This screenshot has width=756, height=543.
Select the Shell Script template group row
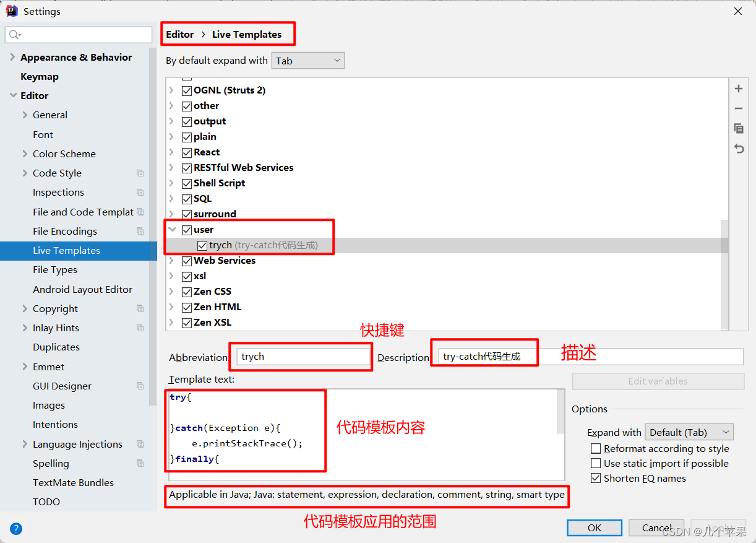(x=447, y=183)
